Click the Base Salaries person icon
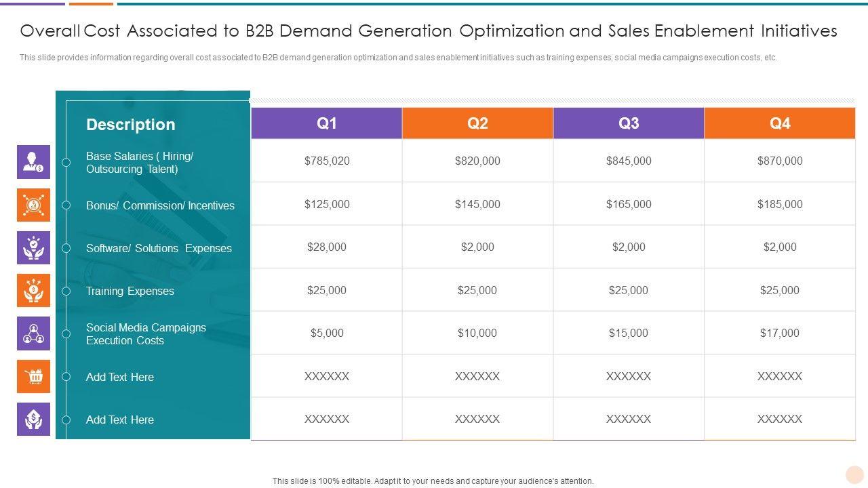The image size is (868, 488). click(33, 162)
